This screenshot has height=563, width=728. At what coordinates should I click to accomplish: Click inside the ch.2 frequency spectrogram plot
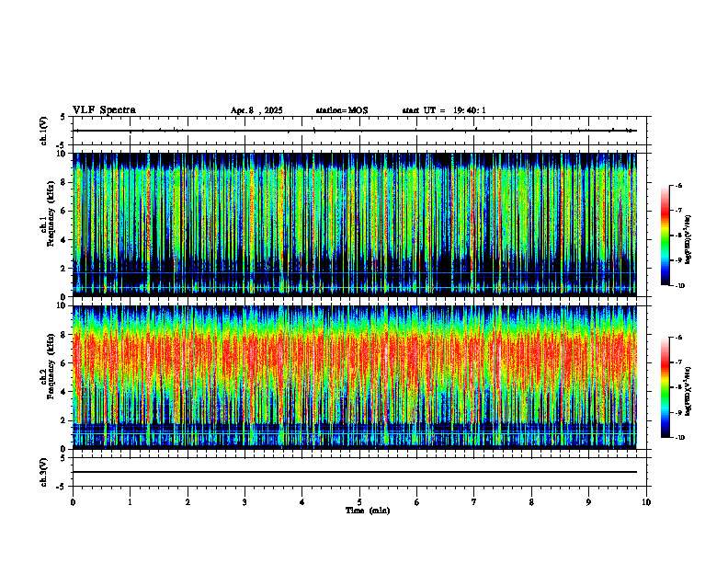pos(354,377)
